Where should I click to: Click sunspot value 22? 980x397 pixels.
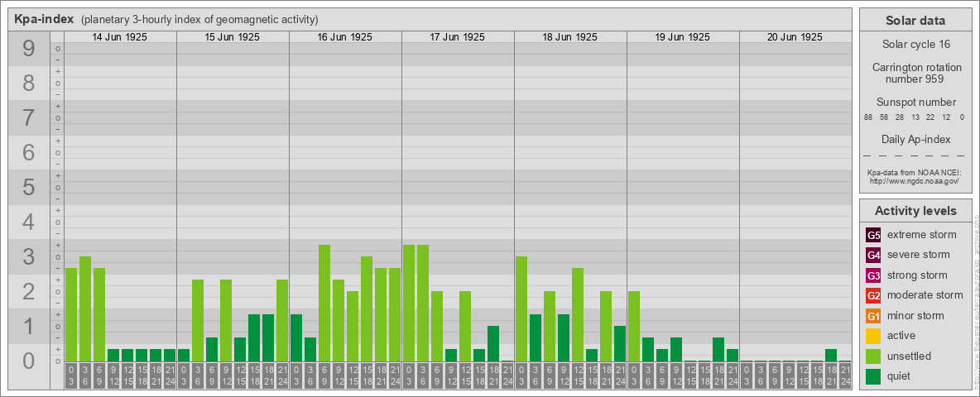930,117
